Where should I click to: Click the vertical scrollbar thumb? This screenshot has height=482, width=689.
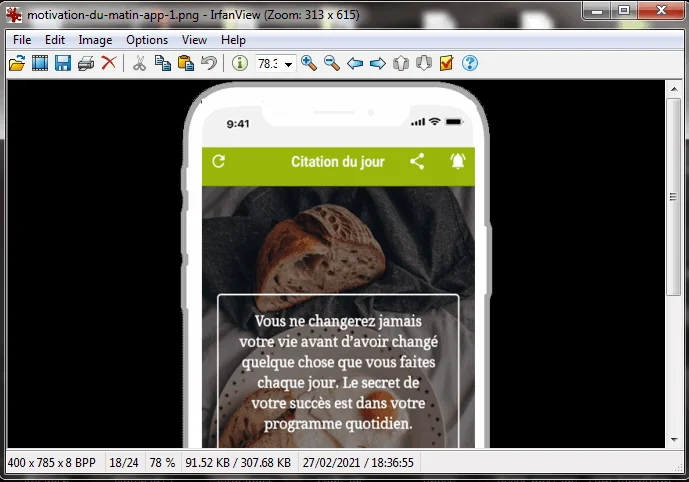coord(673,197)
